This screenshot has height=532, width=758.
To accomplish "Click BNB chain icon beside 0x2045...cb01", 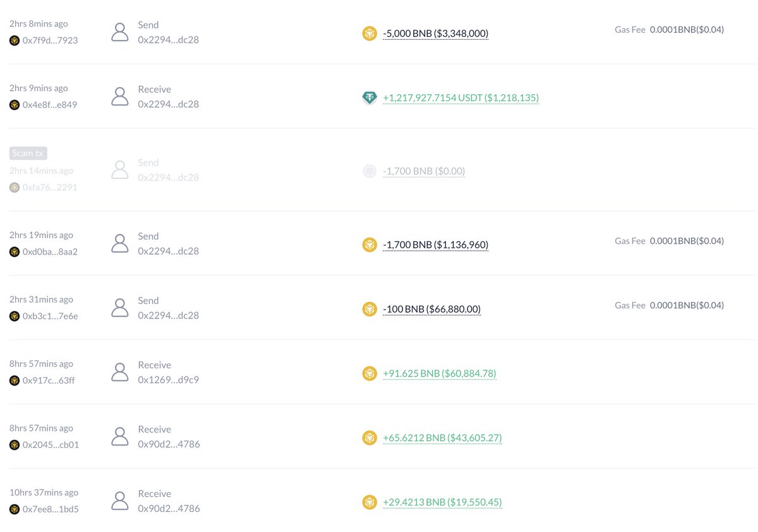I will (x=15, y=445).
